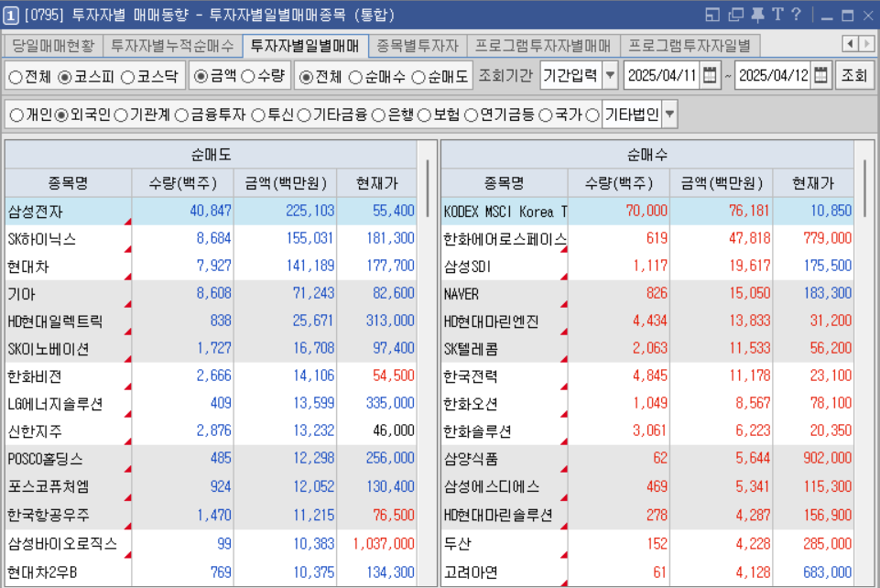
Task: Select the 삼성전자 row
Action: tap(211, 211)
